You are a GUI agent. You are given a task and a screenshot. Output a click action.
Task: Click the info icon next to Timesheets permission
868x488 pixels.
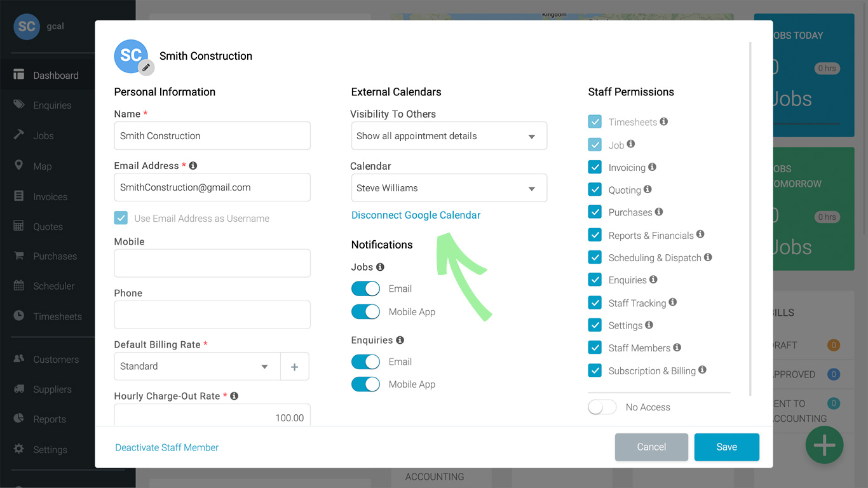663,121
